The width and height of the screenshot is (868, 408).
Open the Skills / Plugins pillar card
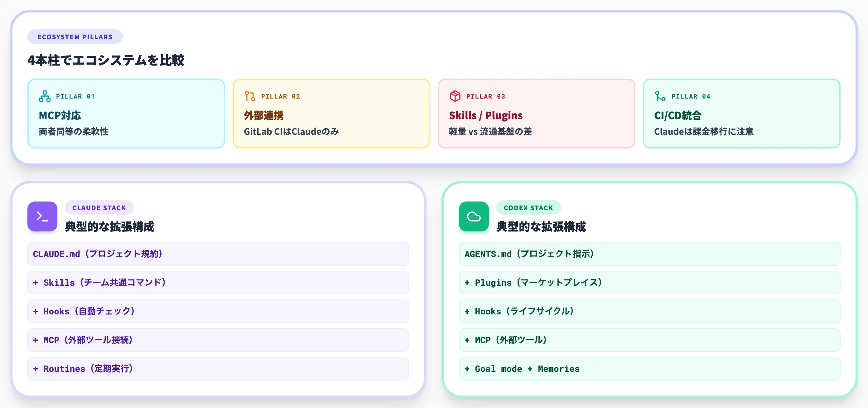pos(537,114)
